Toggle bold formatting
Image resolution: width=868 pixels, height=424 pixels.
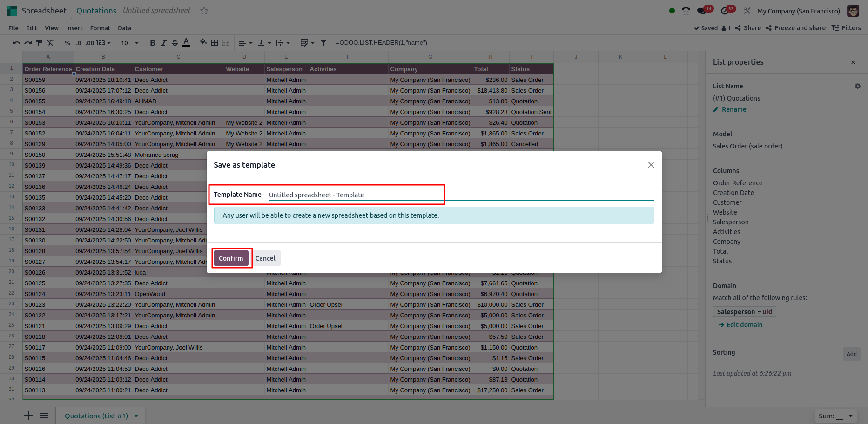coord(153,43)
